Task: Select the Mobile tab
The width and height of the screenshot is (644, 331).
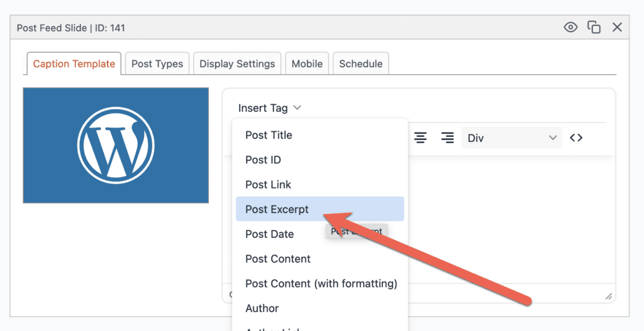Action: coord(307,63)
